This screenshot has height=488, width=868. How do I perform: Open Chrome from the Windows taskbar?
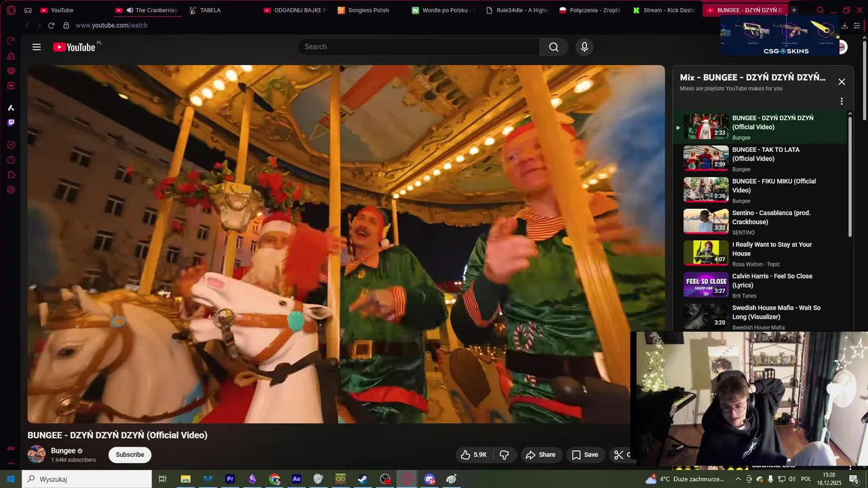coord(275,479)
